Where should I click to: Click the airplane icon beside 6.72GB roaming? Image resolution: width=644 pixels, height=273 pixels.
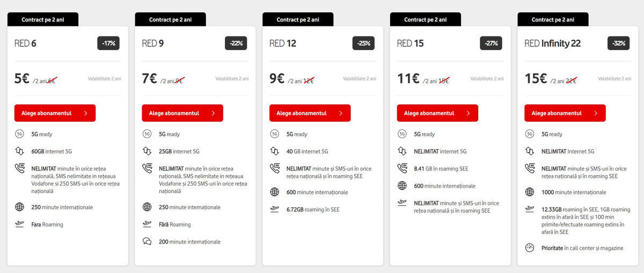click(275, 210)
